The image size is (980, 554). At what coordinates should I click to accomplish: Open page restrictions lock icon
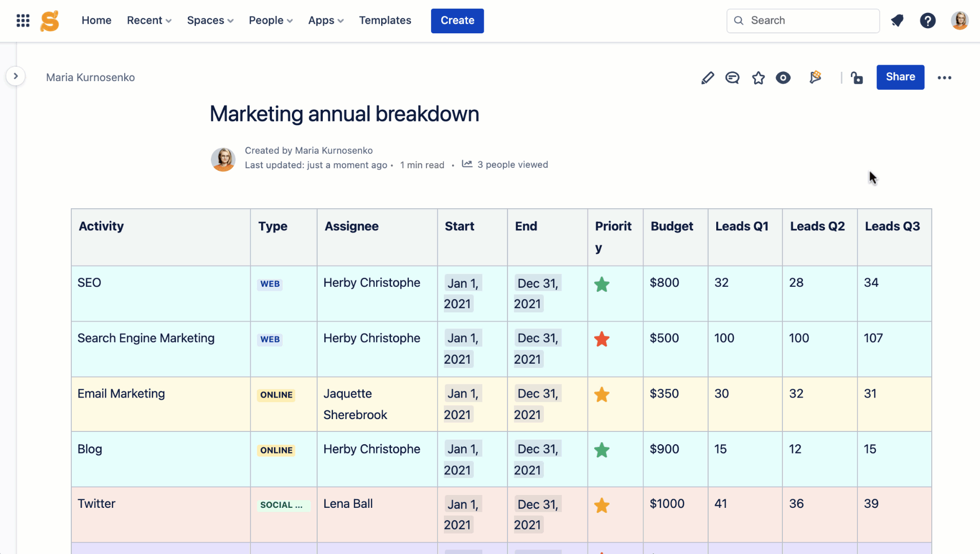coord(857,77)
